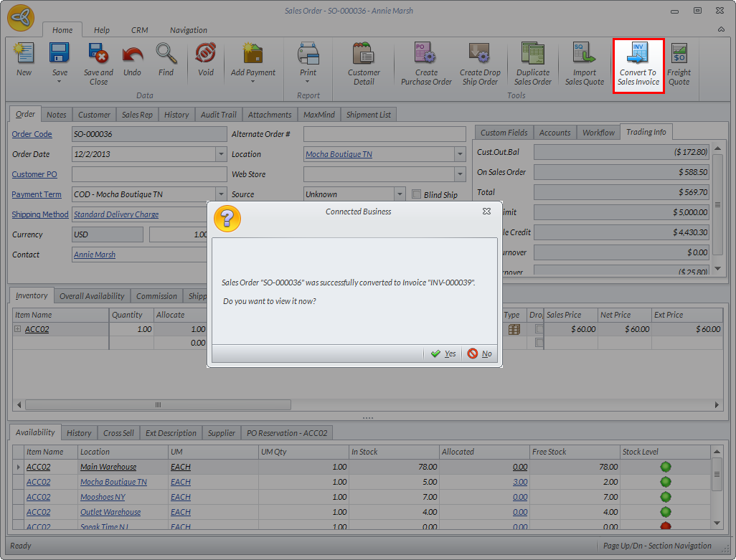Open the Source dropdown showing Unknown
736x560 pixels.
coord(400,194)
